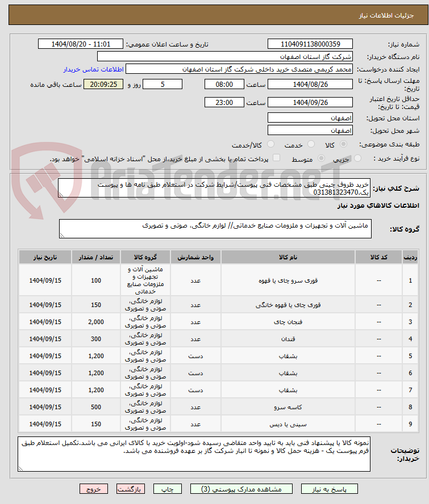Click the countdown timer 20:09:25 field
Screen dimensions: 429x504
click(103, 84)
